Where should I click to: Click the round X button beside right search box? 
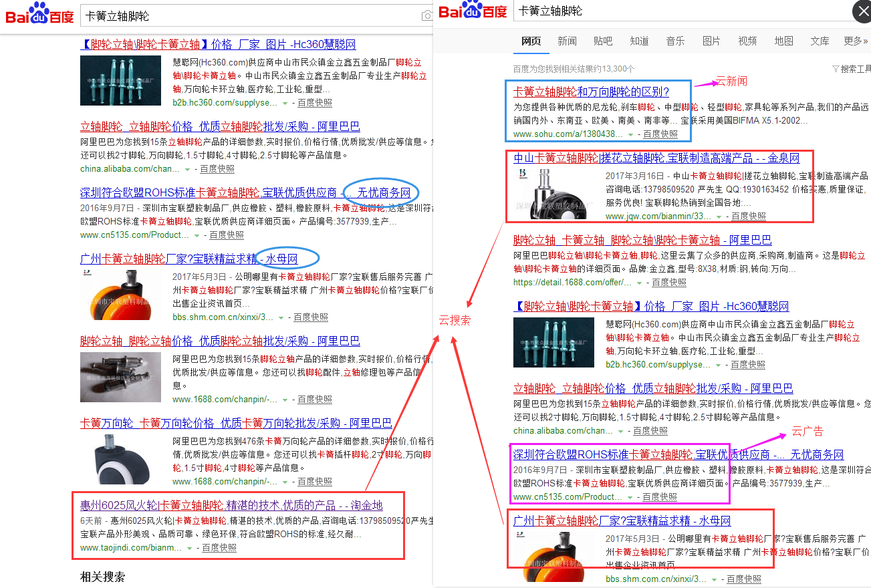point(862,11)
